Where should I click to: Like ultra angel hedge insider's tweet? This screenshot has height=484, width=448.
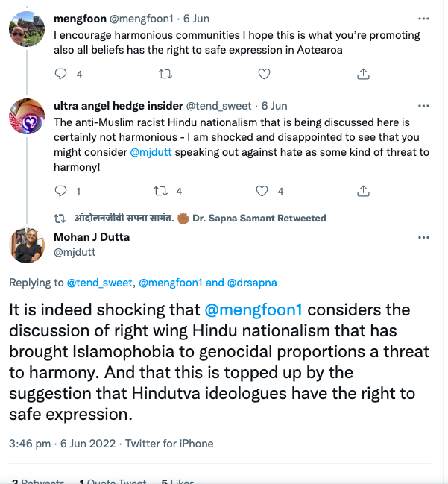pos(262,191)
